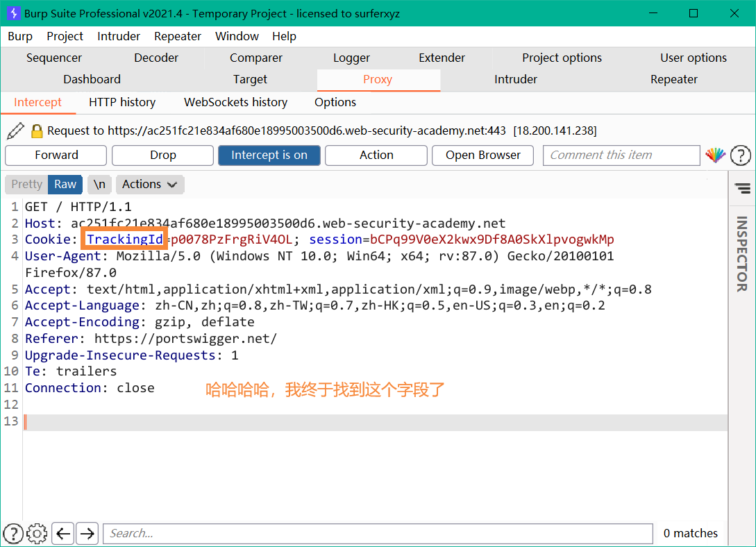Click the Search input field

click(x=378, y=534)
